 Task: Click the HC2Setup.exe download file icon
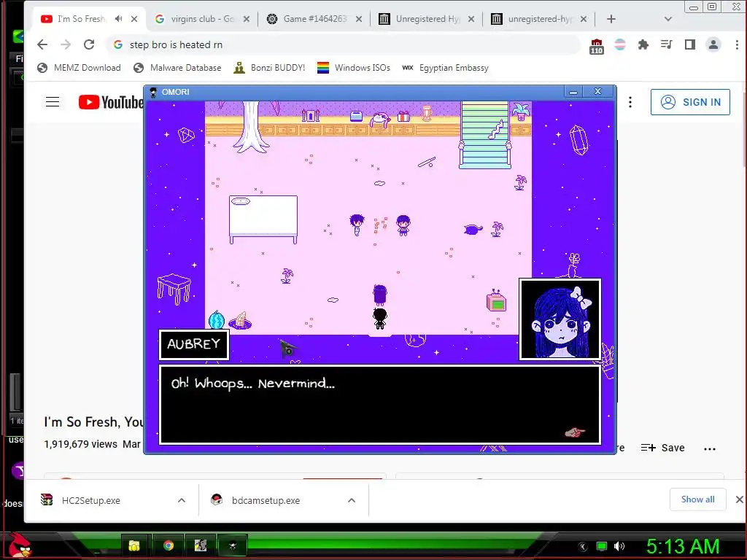tap(47, 500)
